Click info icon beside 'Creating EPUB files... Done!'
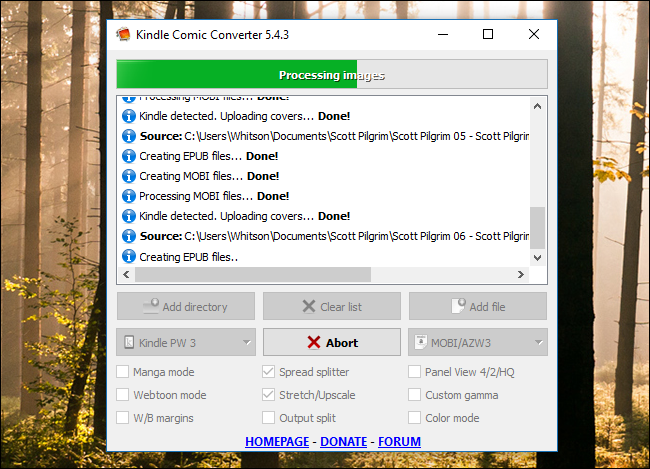The image size is (650, 469). click(129, 156)
